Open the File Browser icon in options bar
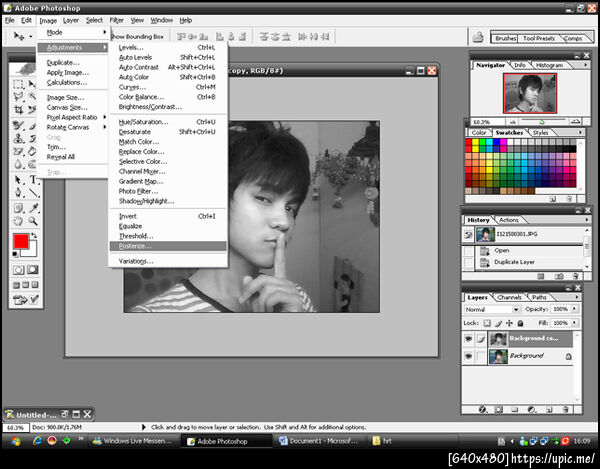Image resolution: width=600 pixels, height=469 pixels. click(478, 37)
